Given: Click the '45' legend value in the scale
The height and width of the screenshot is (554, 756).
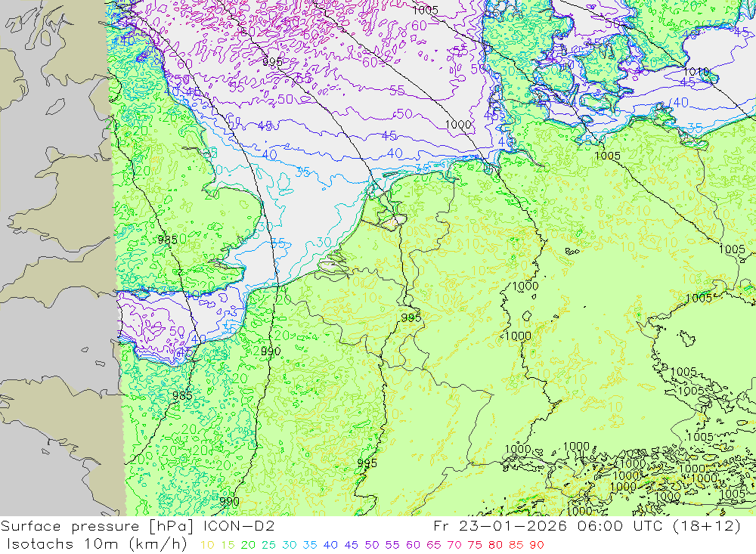Looking at the screenshot, I should (351, 546).
